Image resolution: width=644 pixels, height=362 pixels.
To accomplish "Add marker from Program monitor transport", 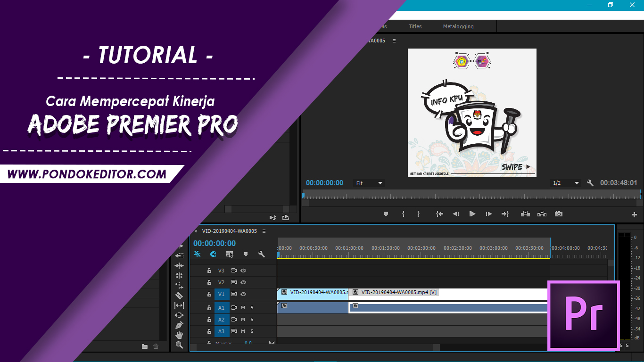I will point(386,214).
